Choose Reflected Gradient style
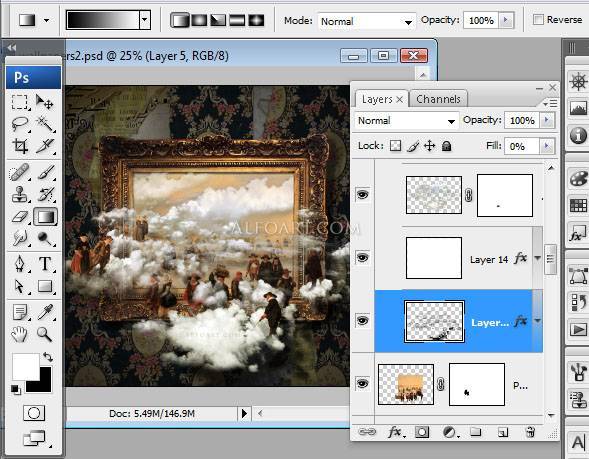 (237, 20)
